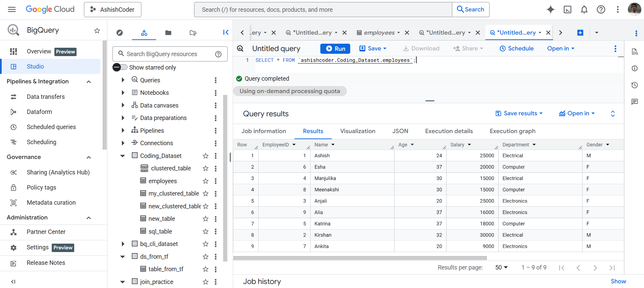Select the classic explorer resources icon
Screen dimensions: 644x288
coord(144,33)
